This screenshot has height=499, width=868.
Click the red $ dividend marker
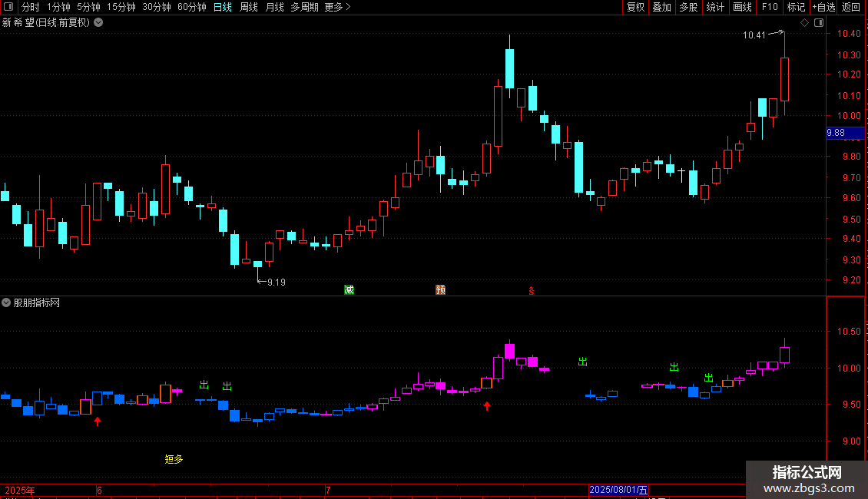coord(532,291)
